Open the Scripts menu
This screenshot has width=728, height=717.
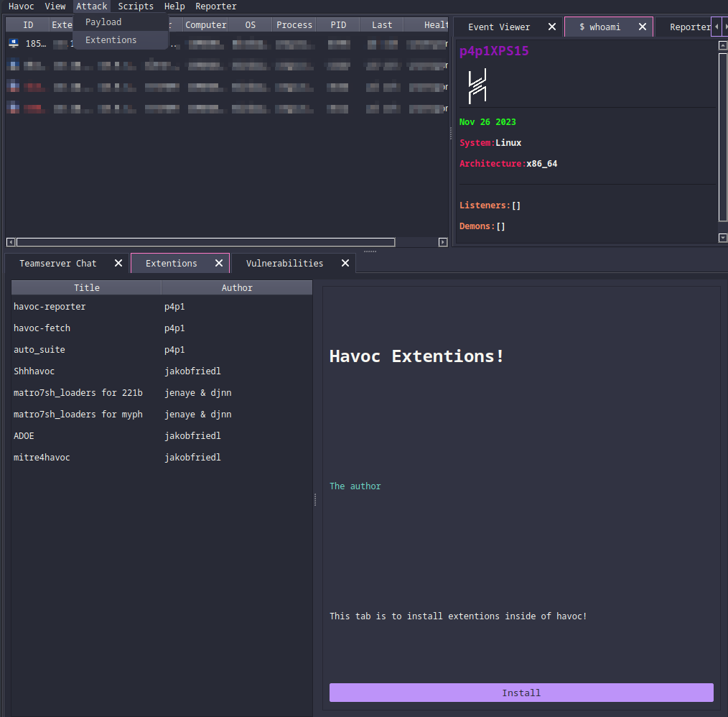click(136, 6)
